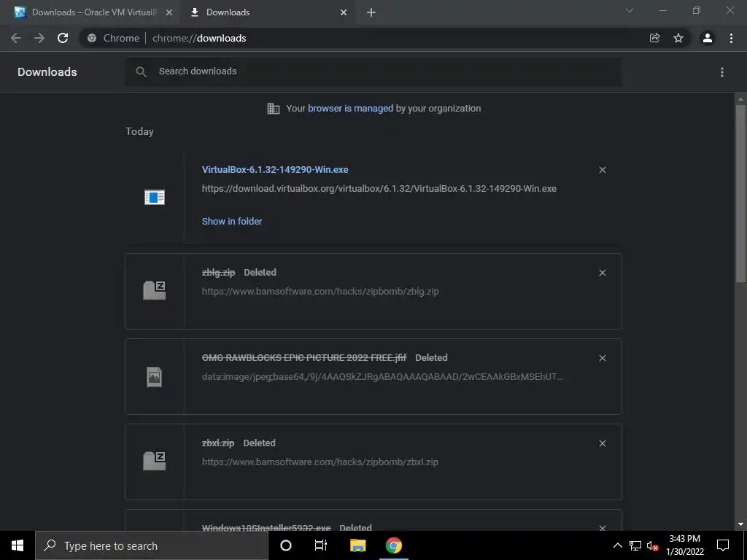Open VirtualBox-6.1.32-149290-Win.exe file link
747x560 pixels.
[275, 169]
